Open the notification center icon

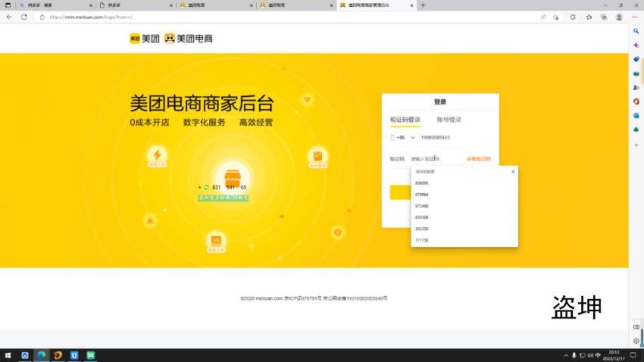click(633, 355)
